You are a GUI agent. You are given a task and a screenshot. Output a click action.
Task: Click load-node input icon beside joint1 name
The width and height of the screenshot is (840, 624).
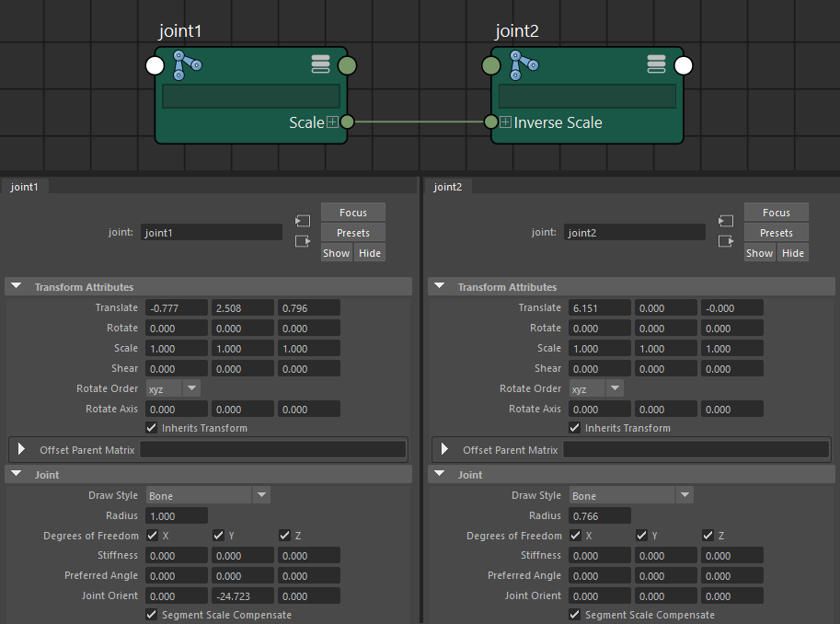coord(303,221)
